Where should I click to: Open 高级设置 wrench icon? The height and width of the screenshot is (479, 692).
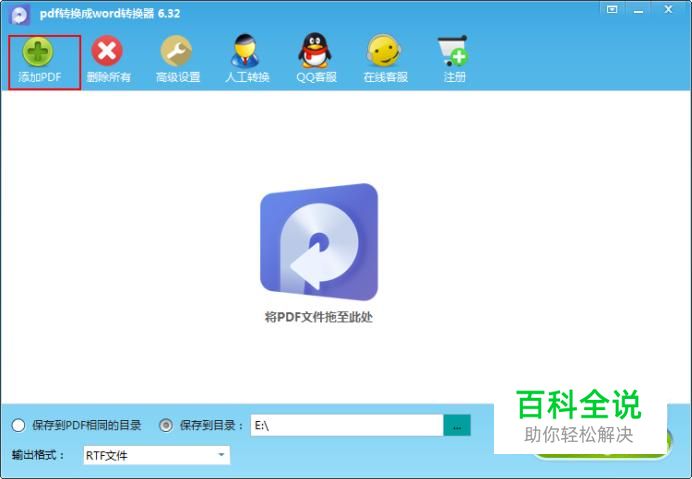(176, 51)
